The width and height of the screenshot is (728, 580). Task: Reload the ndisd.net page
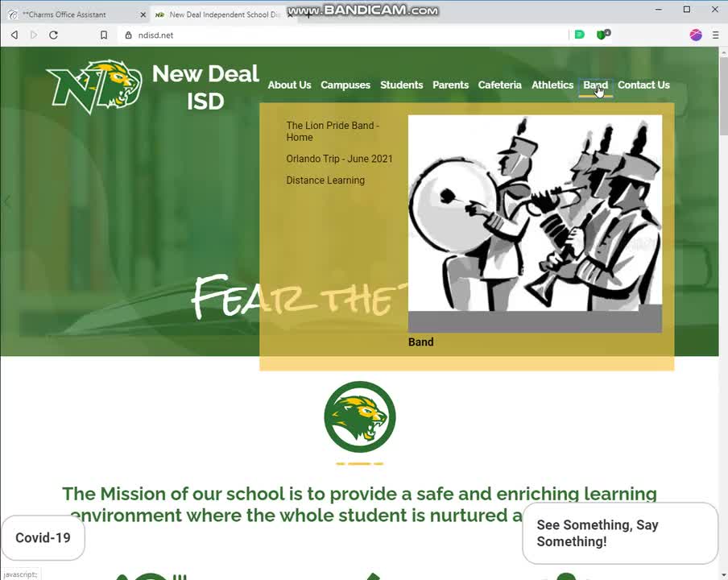point(53,35)
